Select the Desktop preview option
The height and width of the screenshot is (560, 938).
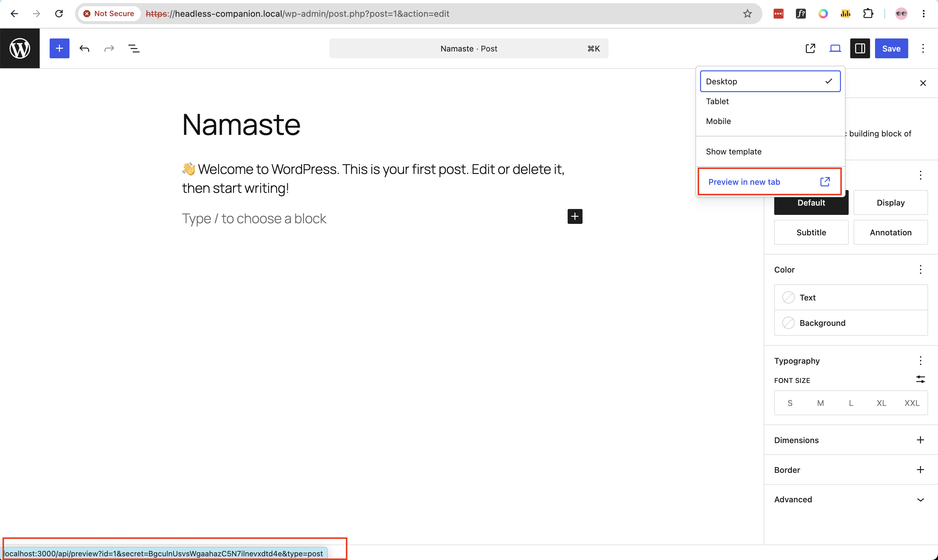pyautogui.click(x=770, y=81)
